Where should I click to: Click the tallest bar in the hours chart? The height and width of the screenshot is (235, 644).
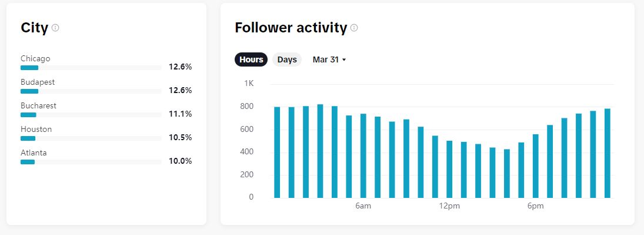point(321,151)
